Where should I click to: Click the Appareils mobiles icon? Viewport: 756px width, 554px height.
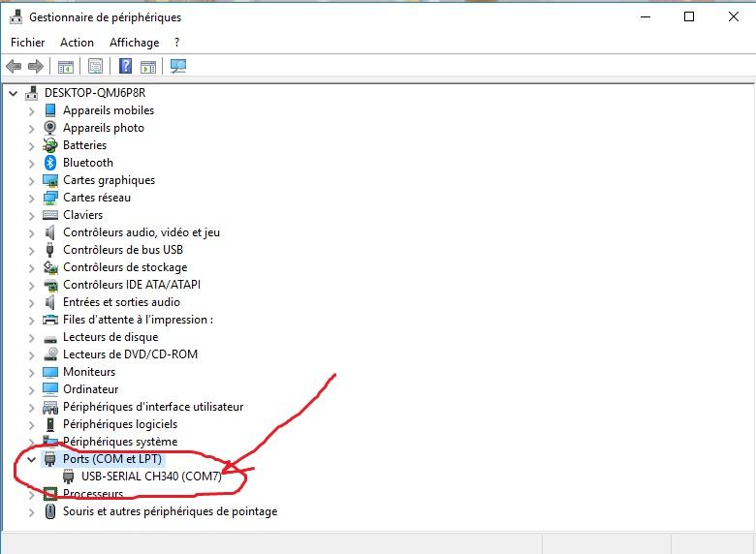[50, 110]
